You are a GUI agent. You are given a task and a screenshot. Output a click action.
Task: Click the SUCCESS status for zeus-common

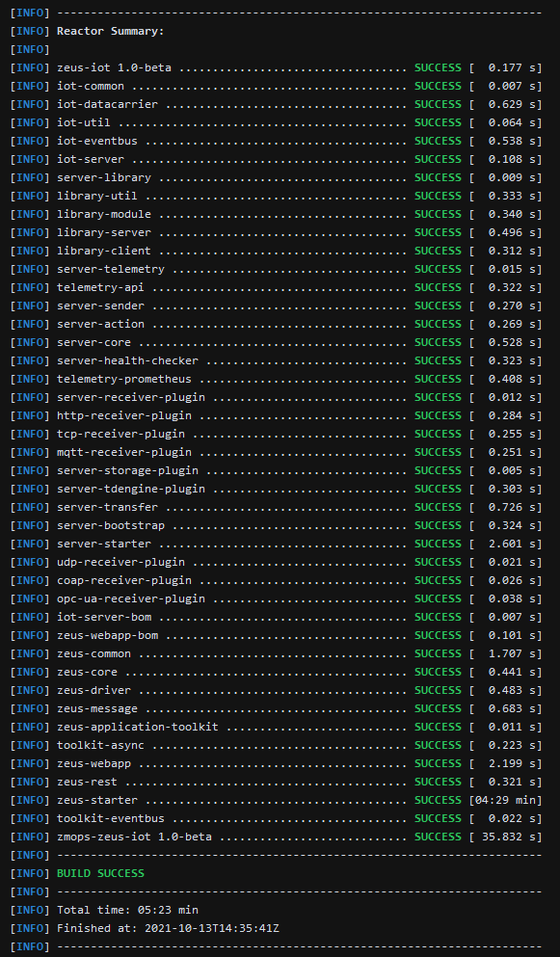point(438,653)
